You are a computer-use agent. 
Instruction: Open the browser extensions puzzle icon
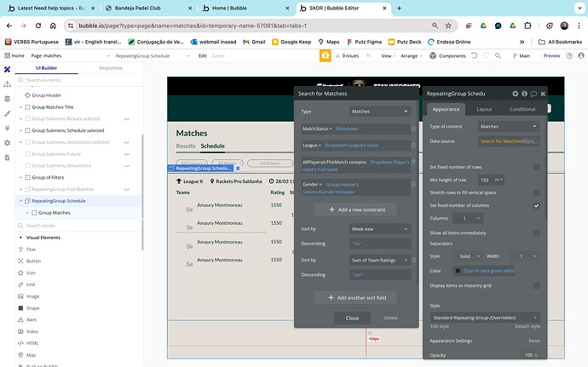click(527, 26)
